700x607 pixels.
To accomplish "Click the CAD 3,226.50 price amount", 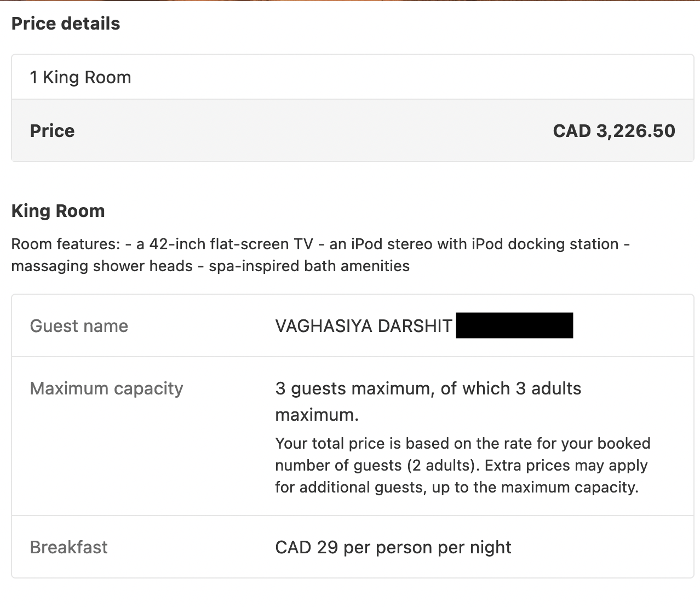I will tap(614, 131).
